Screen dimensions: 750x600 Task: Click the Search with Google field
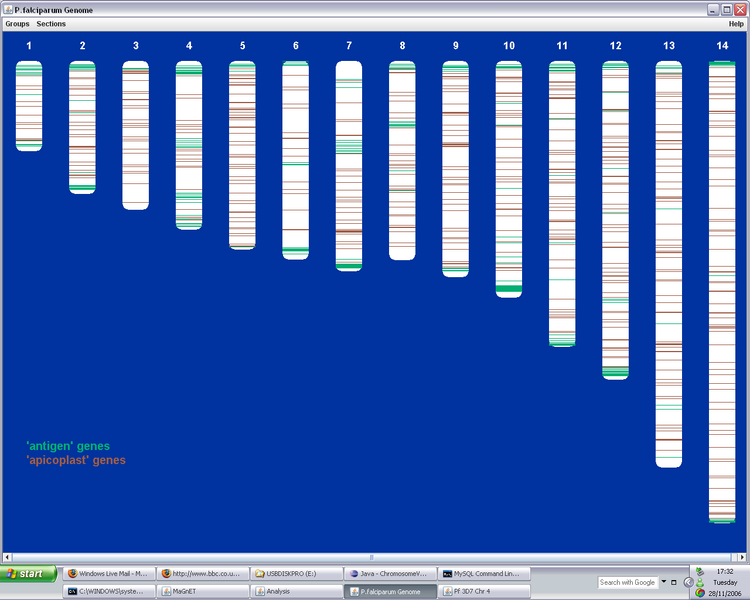627,582
